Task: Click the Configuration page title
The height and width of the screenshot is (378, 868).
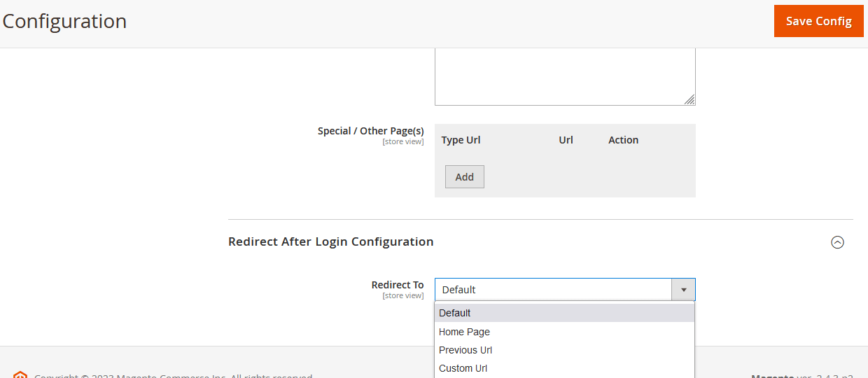Action: 64,21
